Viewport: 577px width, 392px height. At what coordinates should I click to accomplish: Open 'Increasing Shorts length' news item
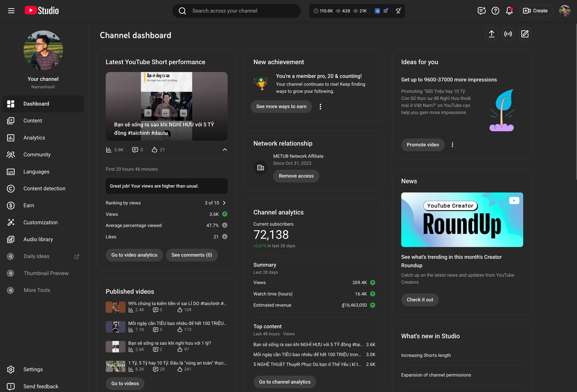(426, 355)
